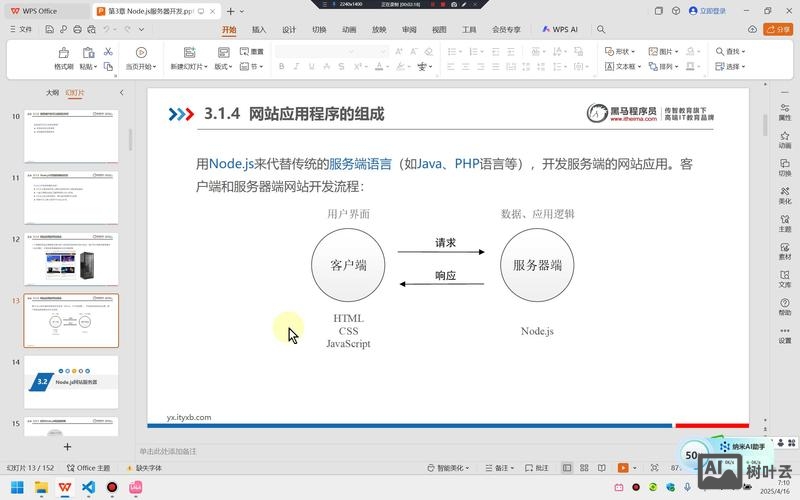Open the Find (查找) dropdown

[730, 52]
